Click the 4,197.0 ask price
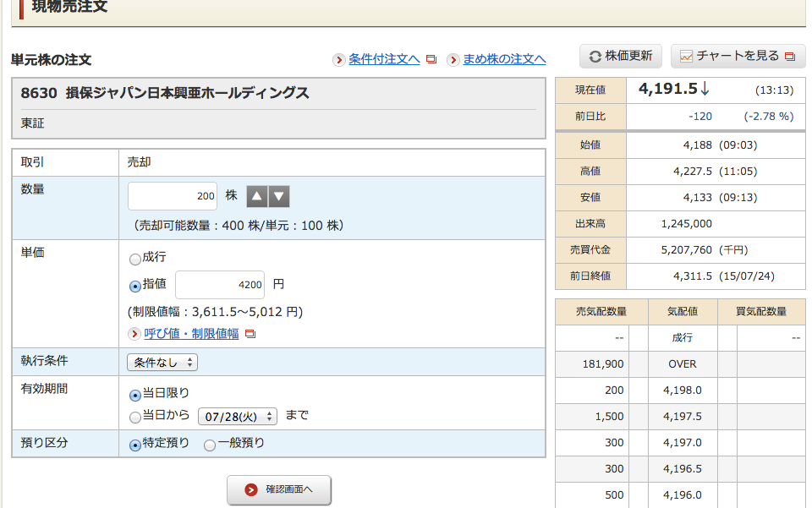812x508 pixels. pyautogui.click(x=682, y=443)
